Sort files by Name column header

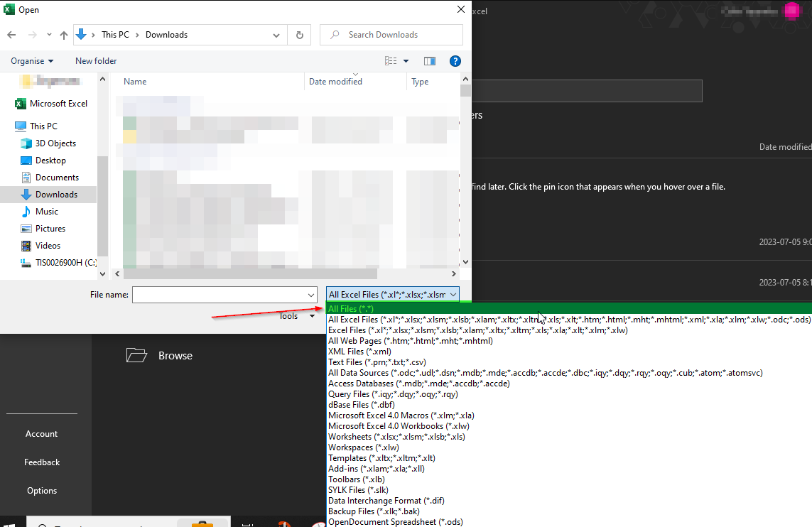(x=135, y=82)
